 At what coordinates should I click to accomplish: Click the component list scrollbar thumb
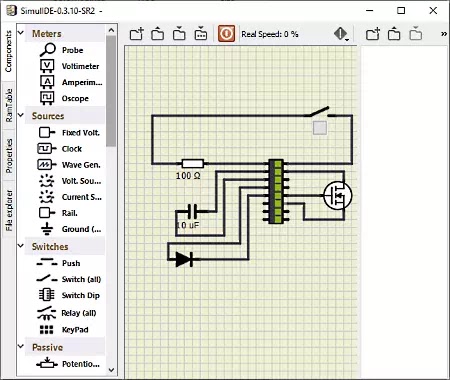[x=111, y=91]
